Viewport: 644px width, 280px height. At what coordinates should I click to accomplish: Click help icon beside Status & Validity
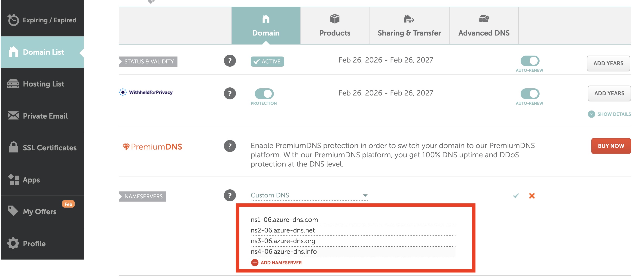230,61
